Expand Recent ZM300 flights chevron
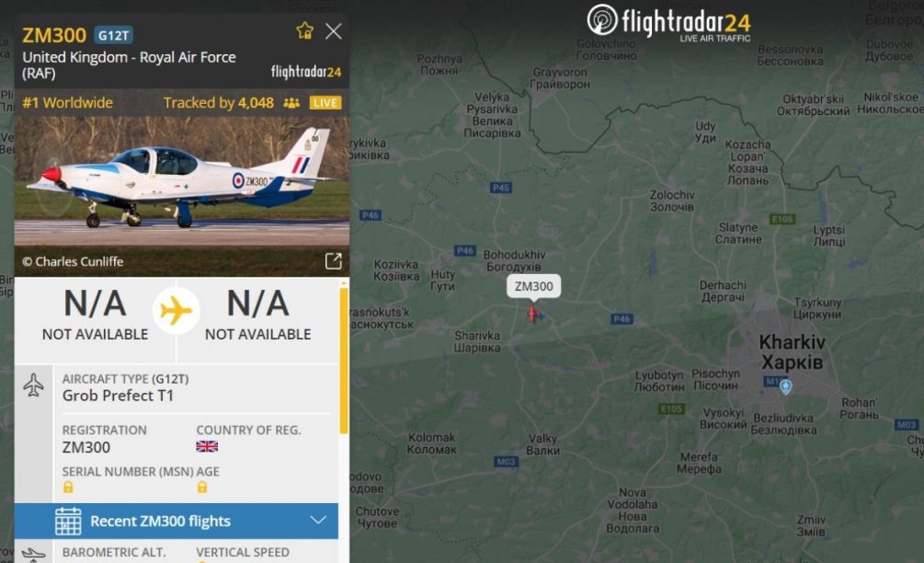 click(318, 521)
